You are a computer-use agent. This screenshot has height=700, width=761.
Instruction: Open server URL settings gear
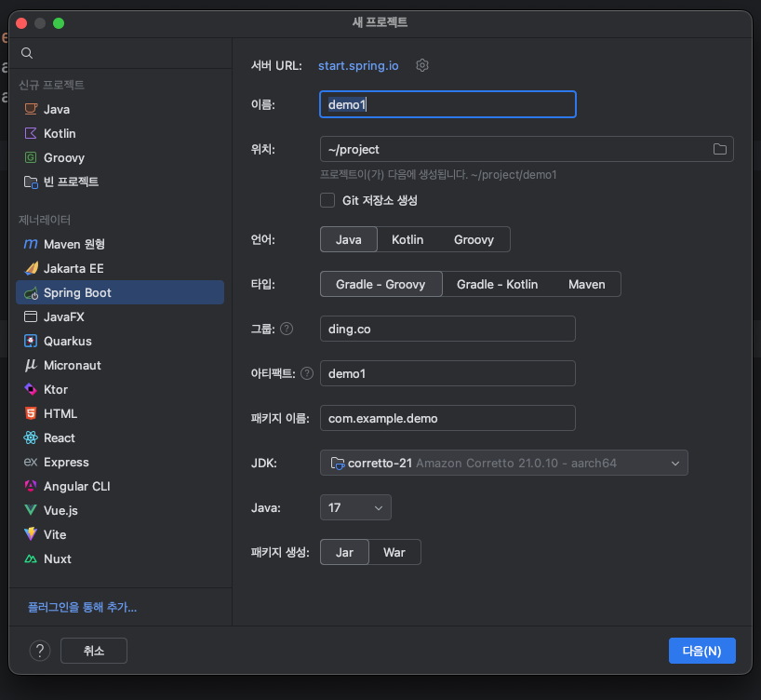[422, 65]
